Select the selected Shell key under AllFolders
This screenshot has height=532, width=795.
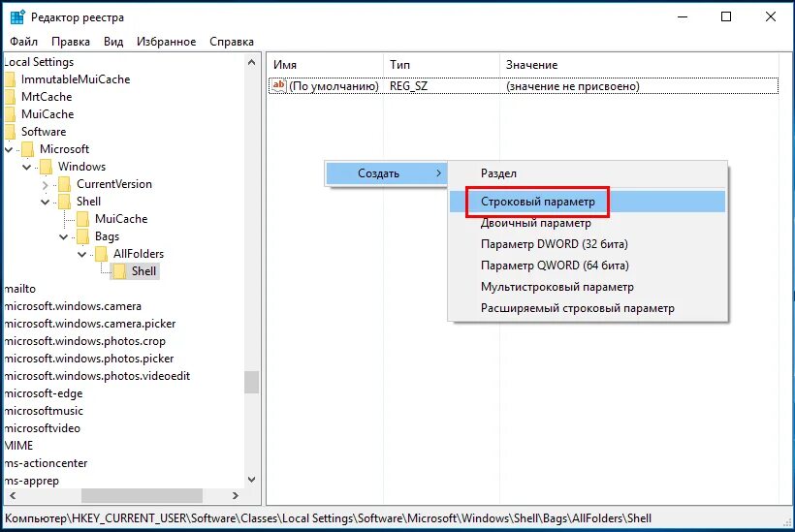pos(144,271)
